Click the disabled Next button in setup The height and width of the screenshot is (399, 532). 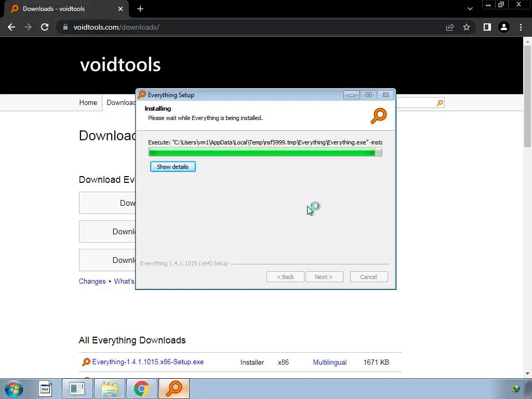(x=324, y=277)
